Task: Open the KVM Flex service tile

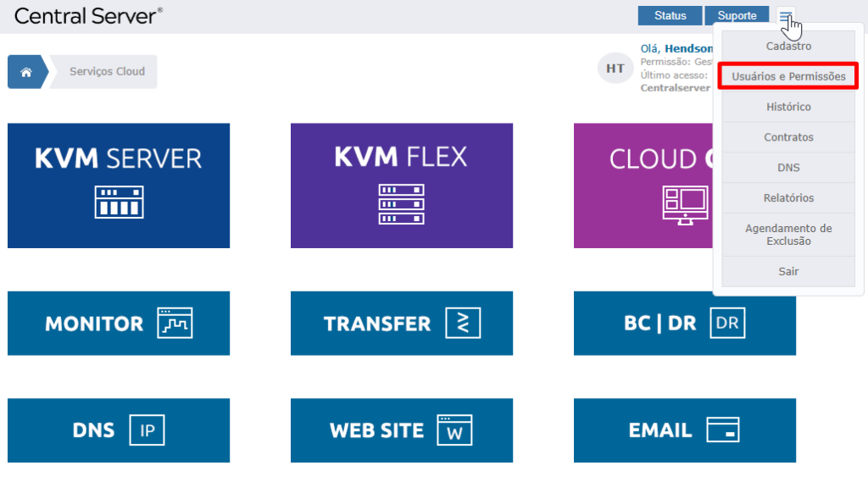Action: pos(401,186)
